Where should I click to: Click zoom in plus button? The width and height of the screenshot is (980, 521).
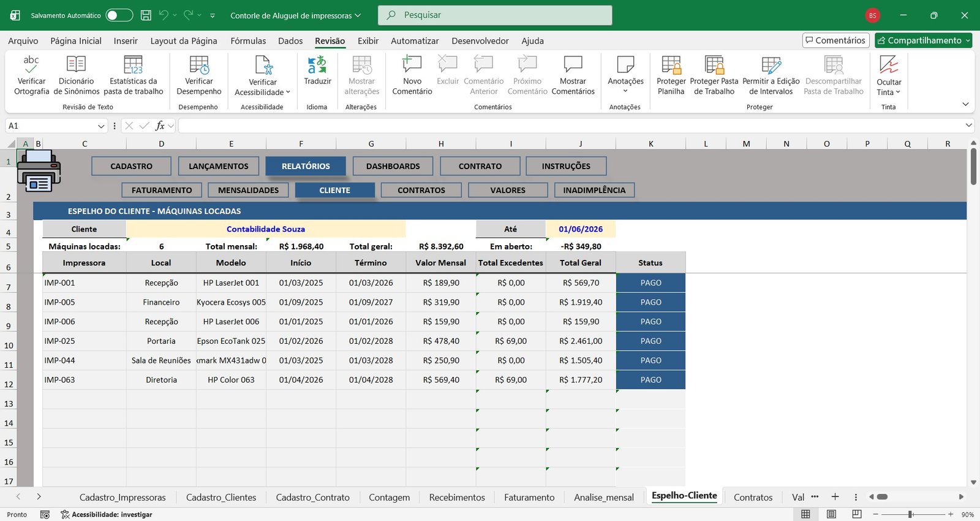951,514
